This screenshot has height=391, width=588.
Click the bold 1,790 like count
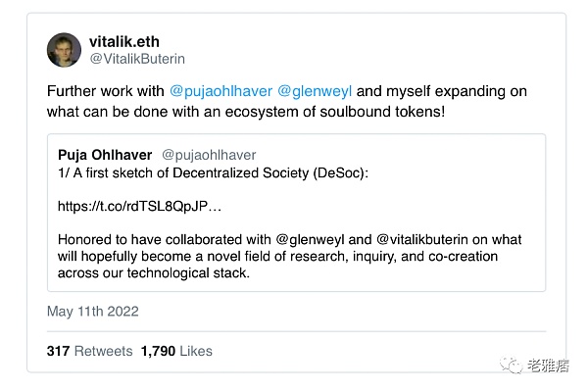point(158,351)
